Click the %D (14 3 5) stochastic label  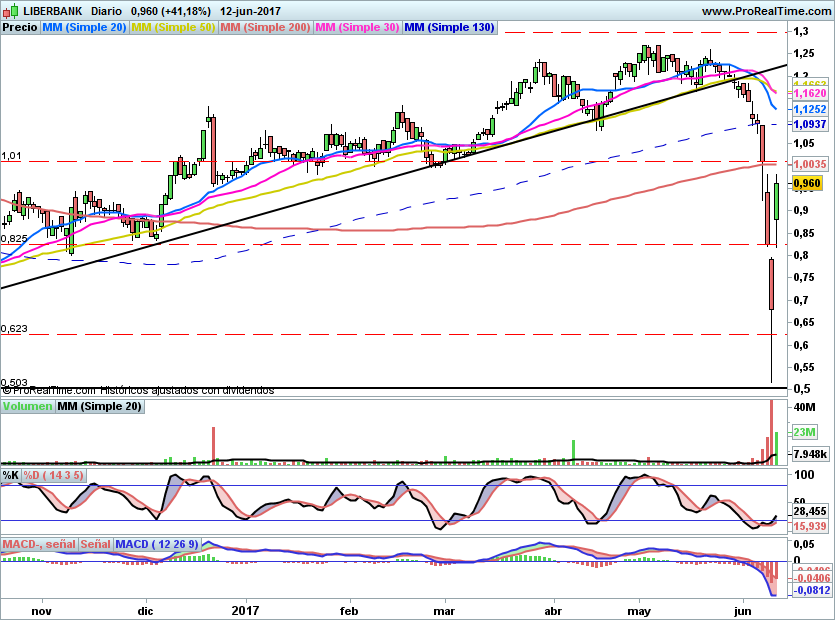[54, 475]
